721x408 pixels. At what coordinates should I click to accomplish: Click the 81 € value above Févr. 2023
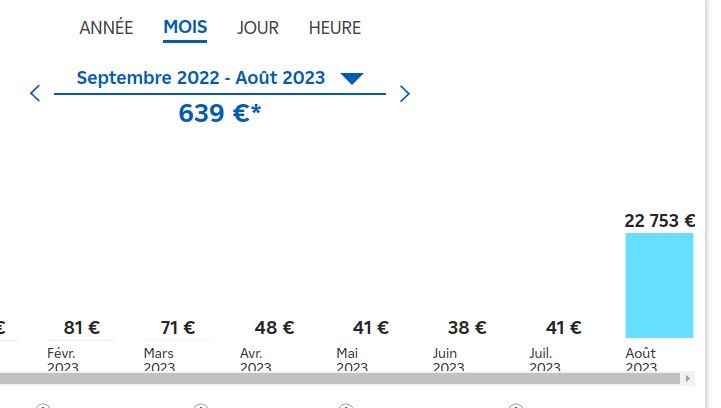point(81,327)
